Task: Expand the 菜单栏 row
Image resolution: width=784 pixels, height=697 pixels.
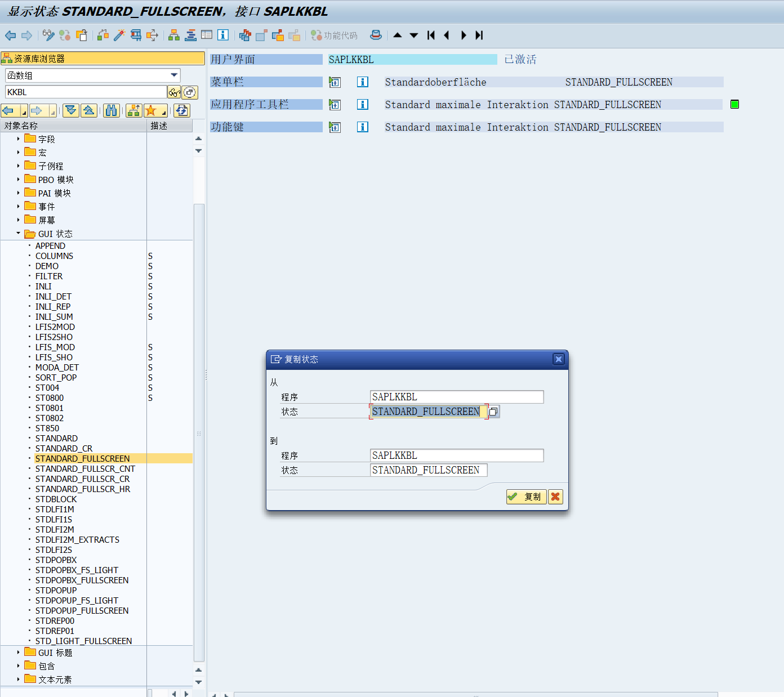Action: (335, 82)
